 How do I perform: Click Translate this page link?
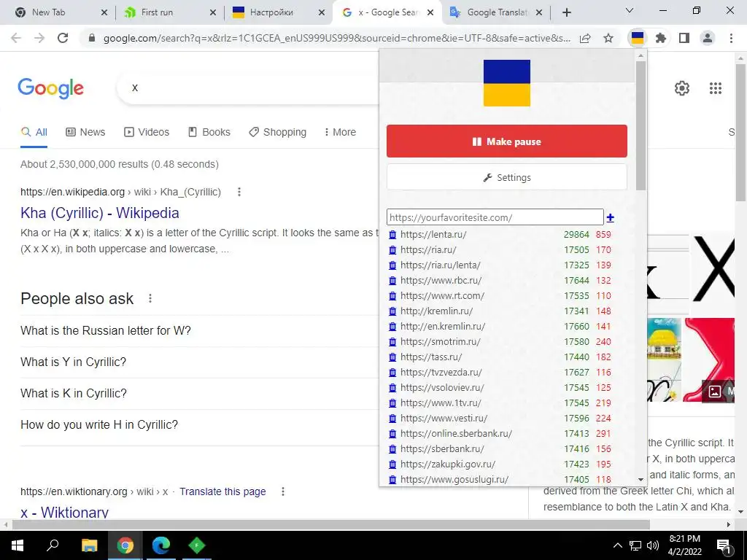click(222, 491)
